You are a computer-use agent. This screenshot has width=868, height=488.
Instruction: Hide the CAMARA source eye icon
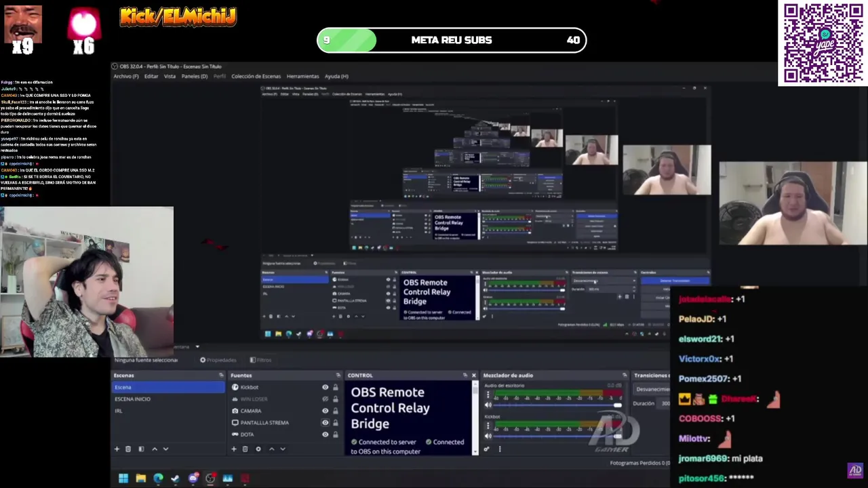325,411
